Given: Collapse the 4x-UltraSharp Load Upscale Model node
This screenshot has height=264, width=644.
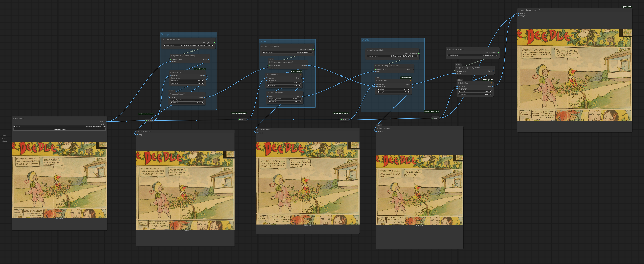Looking at the screenshot, I should [448, 49].
